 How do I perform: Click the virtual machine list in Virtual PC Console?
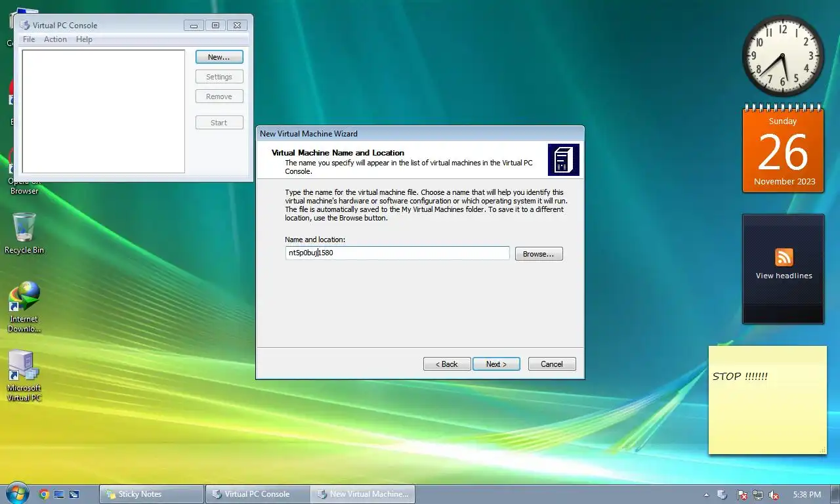104,112
